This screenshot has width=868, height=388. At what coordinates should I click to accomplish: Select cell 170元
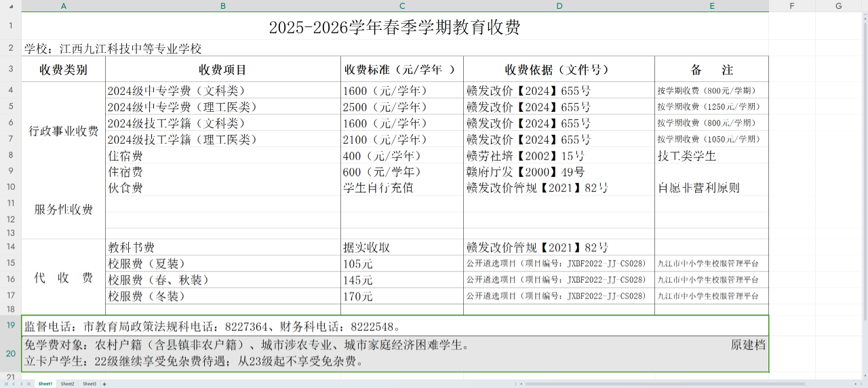point(402,296)
